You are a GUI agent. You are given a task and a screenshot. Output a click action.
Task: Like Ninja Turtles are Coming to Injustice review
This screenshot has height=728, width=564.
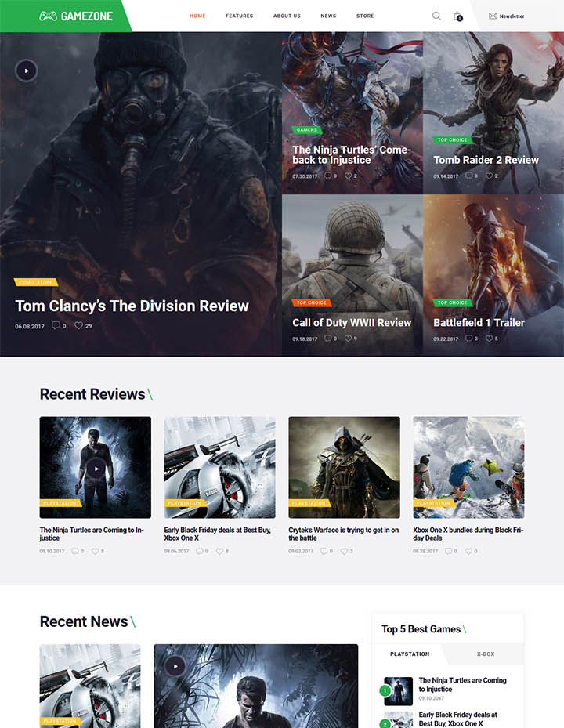click(95, 551)
